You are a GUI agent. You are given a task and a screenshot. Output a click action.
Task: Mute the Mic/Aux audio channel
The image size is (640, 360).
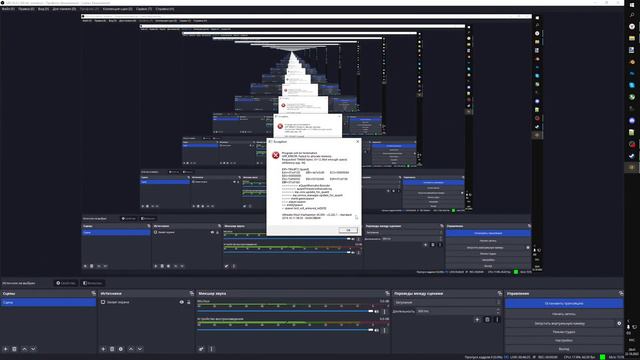click(376, 312)
